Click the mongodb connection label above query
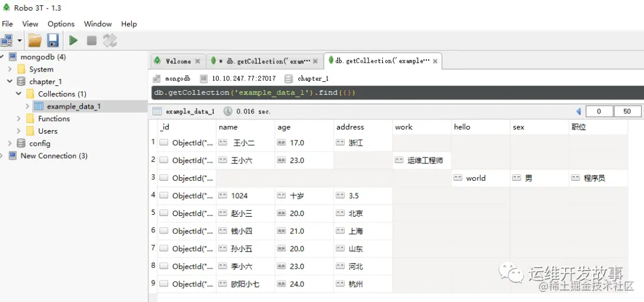The image size is (644, 302). tap(178, 78)
